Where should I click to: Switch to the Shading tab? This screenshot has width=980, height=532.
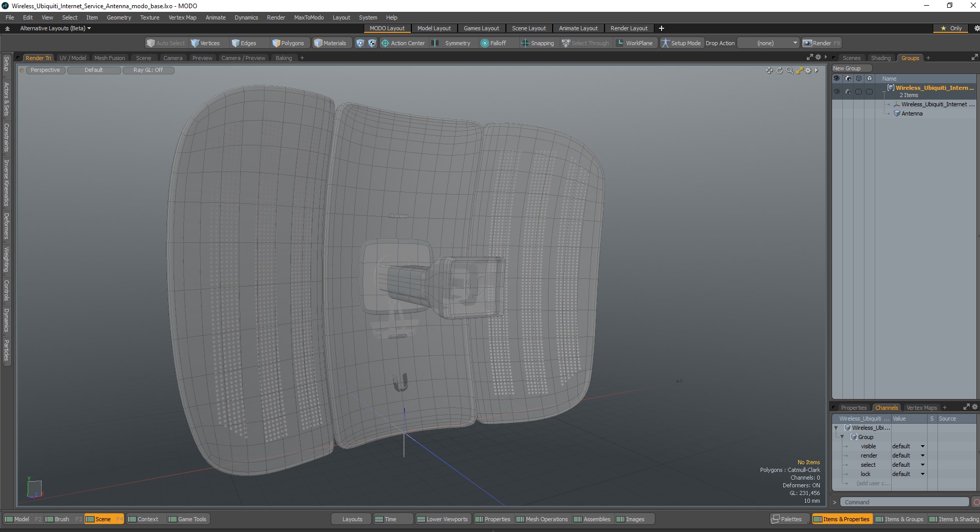[x=880, y=58]
